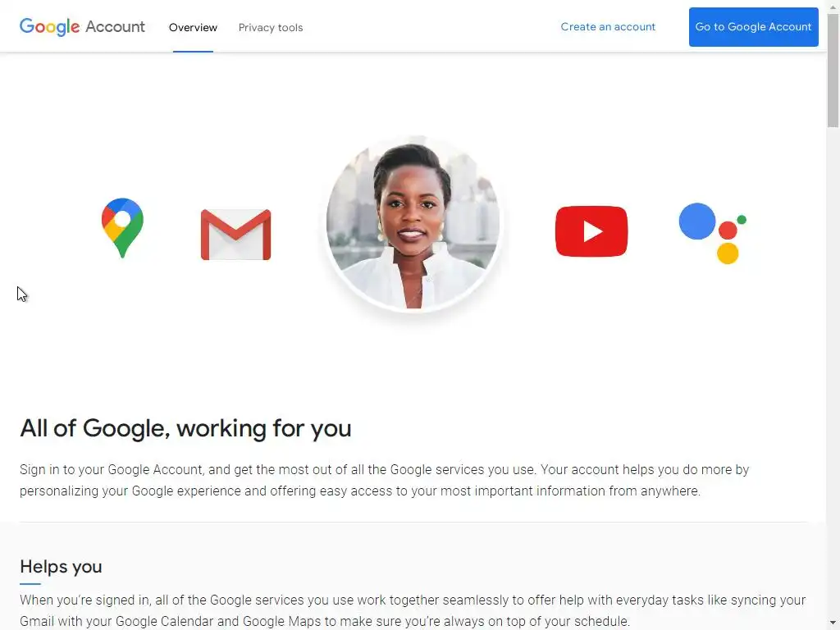840x630 pixels.
Task: Click the 'Helps you' section heading
Action: coord(61,567)
